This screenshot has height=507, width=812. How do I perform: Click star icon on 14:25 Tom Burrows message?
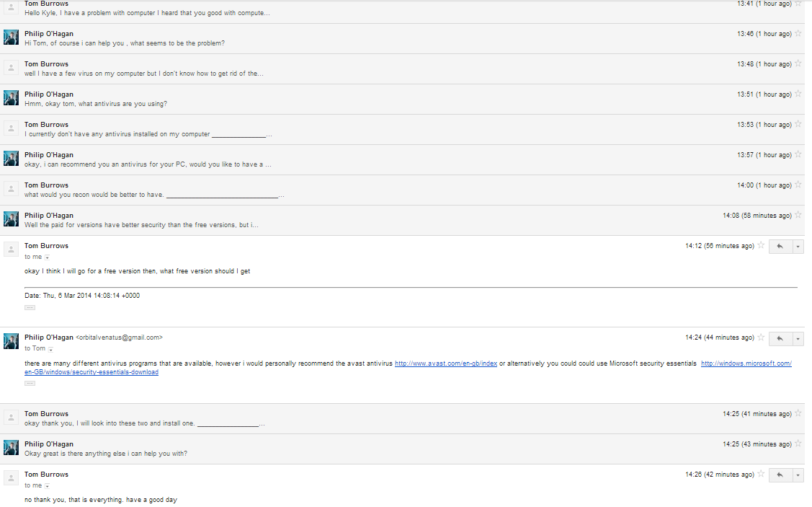point(798,414)
